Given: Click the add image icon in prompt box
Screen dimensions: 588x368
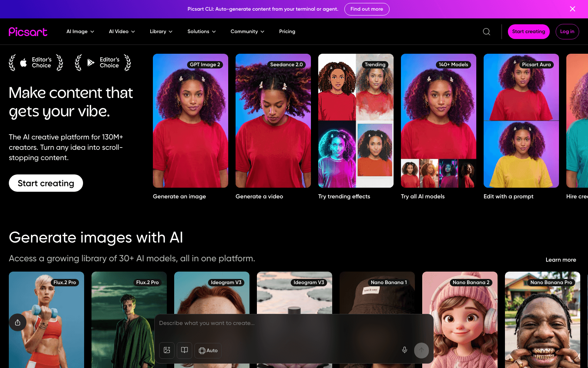Looking at the screenshot, I should coord(167,350).
